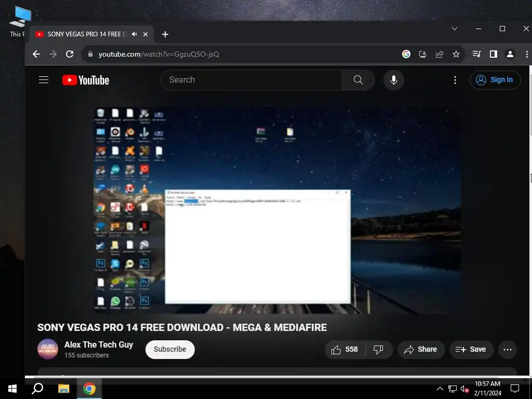The width and height of the screenshot is (532, 399).
Task: Open the Google icon in the address bar
Action: pos(406,54)
